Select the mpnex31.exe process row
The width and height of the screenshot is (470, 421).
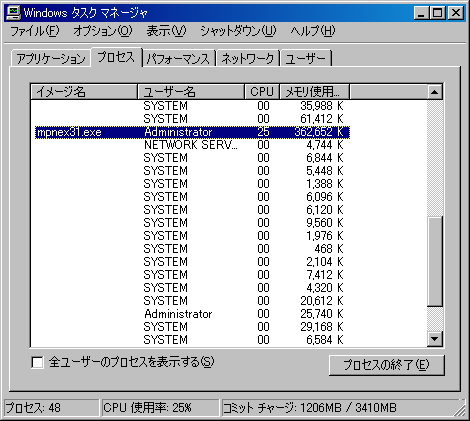192,132
